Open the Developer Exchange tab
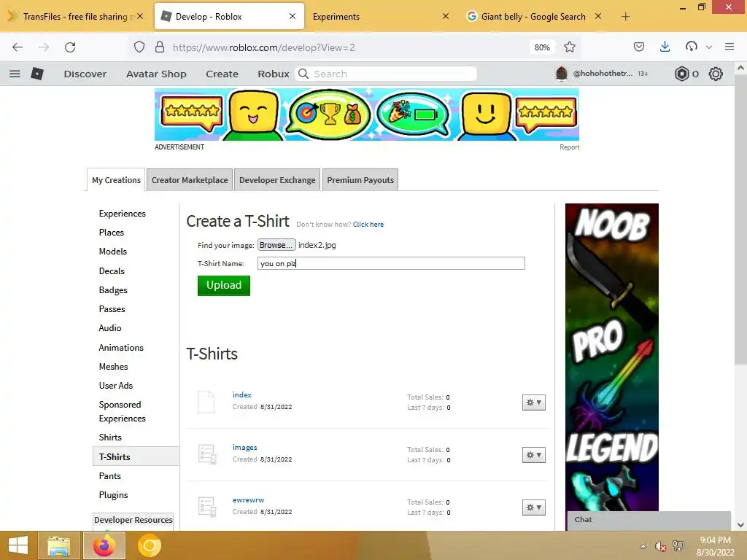Viewport: 747px width, 560px height. (x=277, y=180)
